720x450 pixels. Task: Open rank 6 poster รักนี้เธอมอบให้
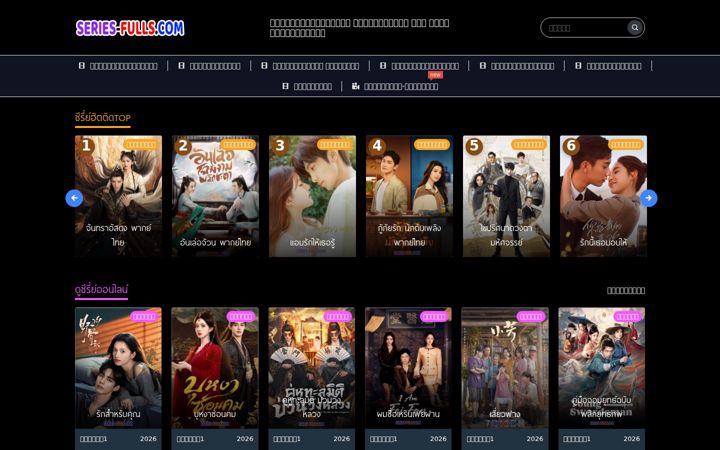[603, 196]
